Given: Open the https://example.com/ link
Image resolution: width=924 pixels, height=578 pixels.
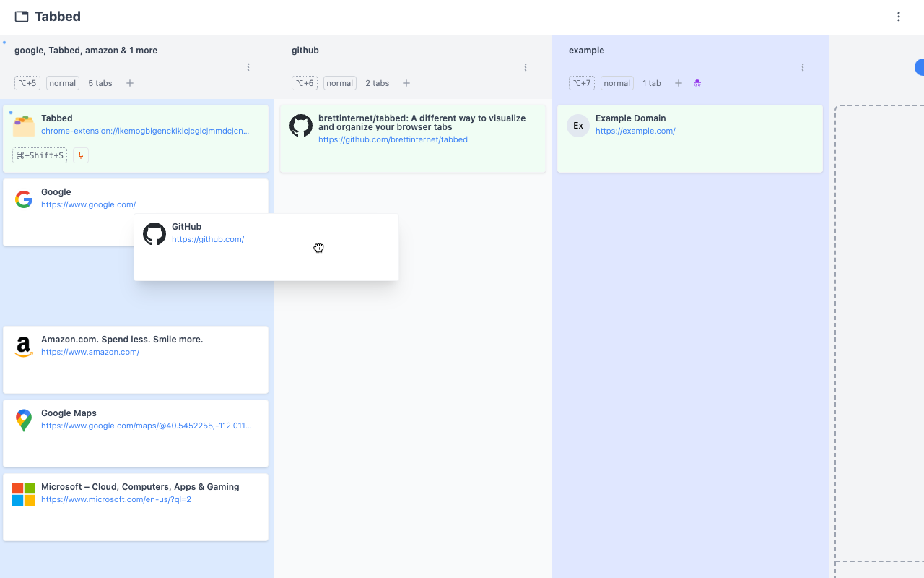Looking at the screenshot, I should [635, 131].
